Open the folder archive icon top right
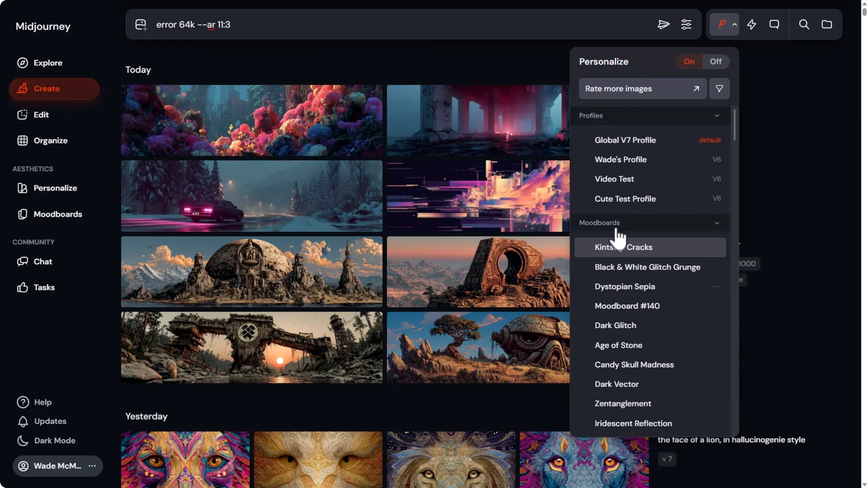This screenshot has height=488, width=868. click(827, 24)
